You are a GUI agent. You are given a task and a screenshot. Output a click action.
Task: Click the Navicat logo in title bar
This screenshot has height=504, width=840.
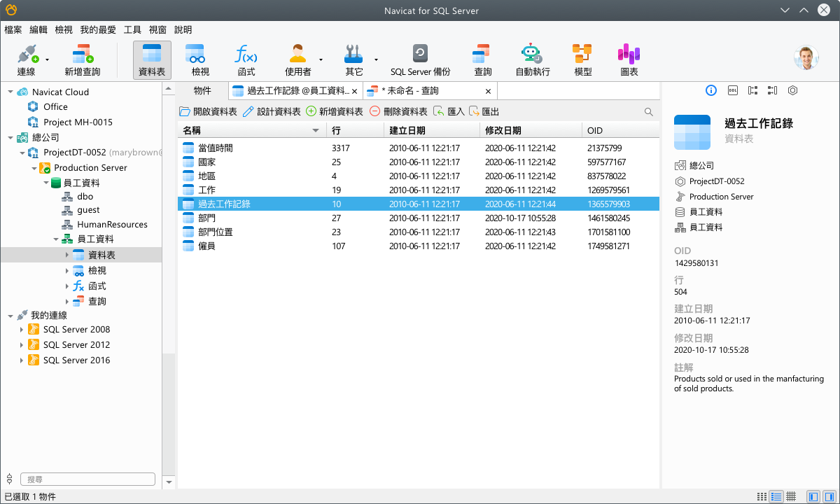[x=10, y=10]
